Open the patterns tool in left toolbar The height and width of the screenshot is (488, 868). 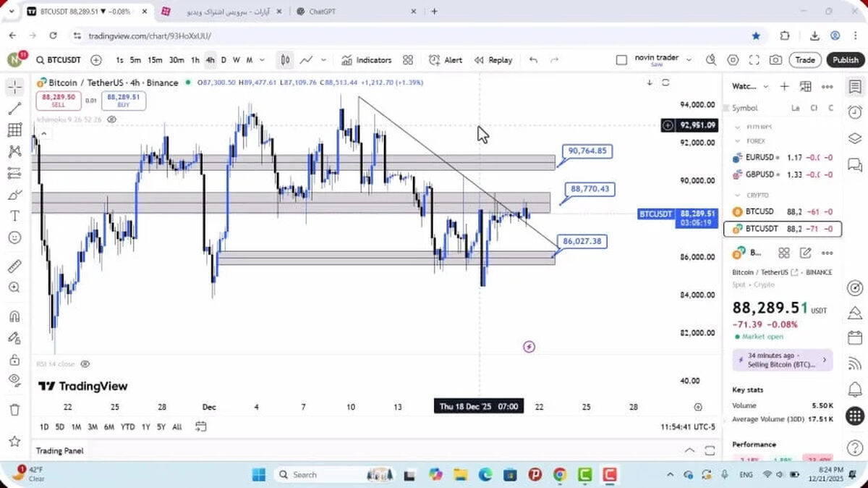(x=14, y=151)
